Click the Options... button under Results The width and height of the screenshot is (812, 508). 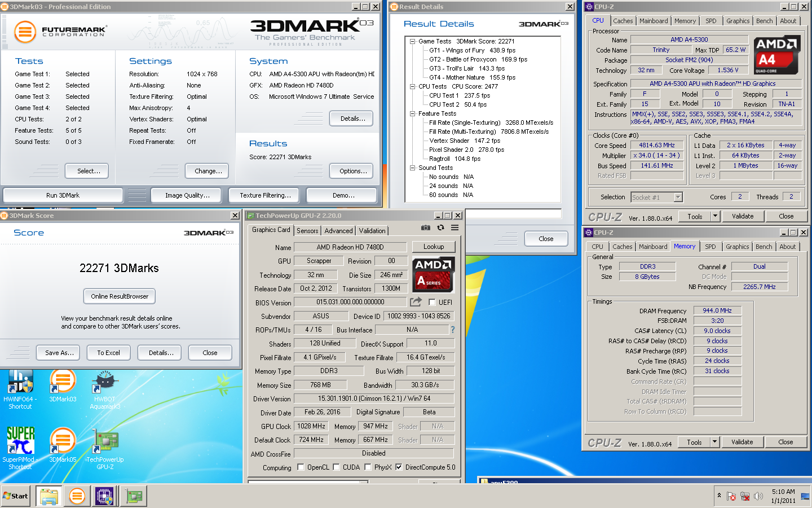(x=352, y=171)
